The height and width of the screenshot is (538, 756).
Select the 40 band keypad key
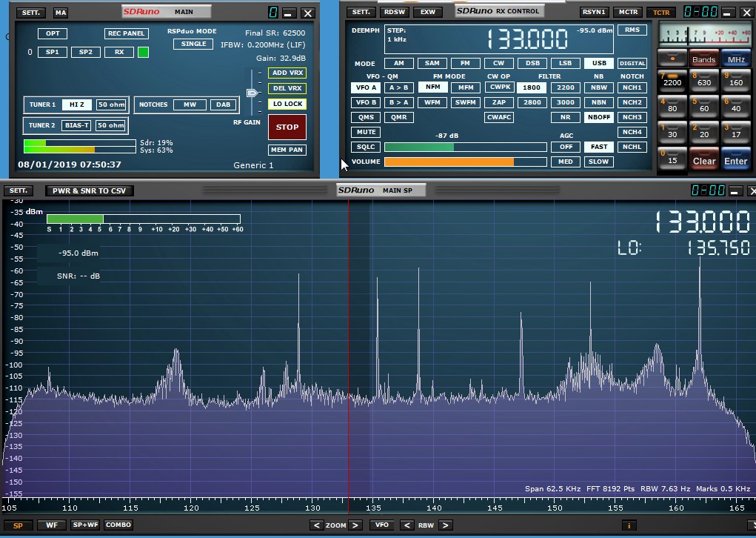(x=736, y=106)
